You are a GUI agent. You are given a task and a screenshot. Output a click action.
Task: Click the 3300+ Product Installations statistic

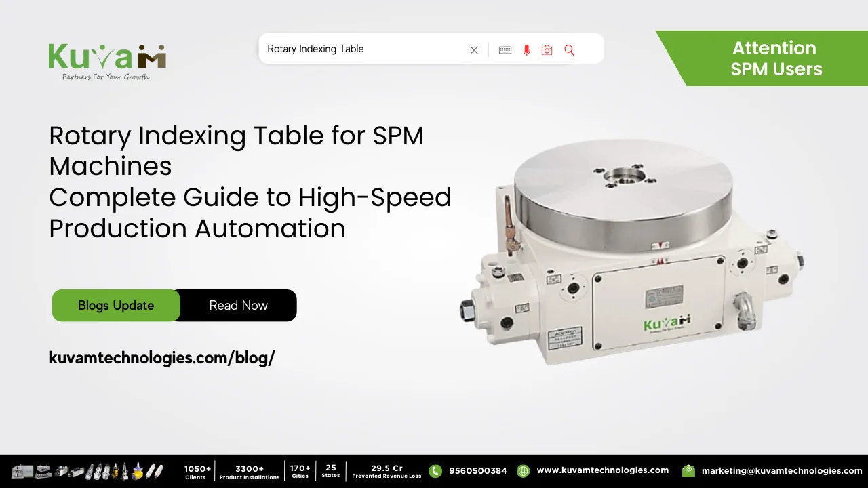tap(250, 472)
